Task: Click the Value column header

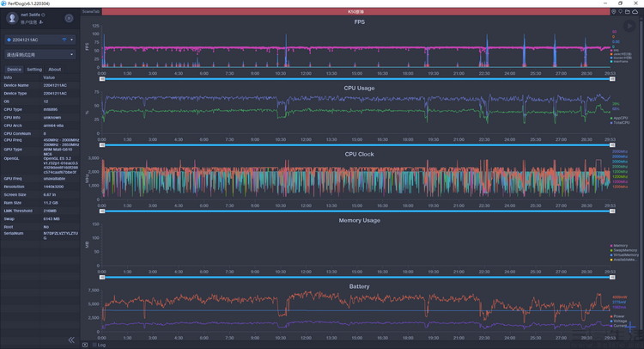Action: pyautogui.click(x=49, y=77)
